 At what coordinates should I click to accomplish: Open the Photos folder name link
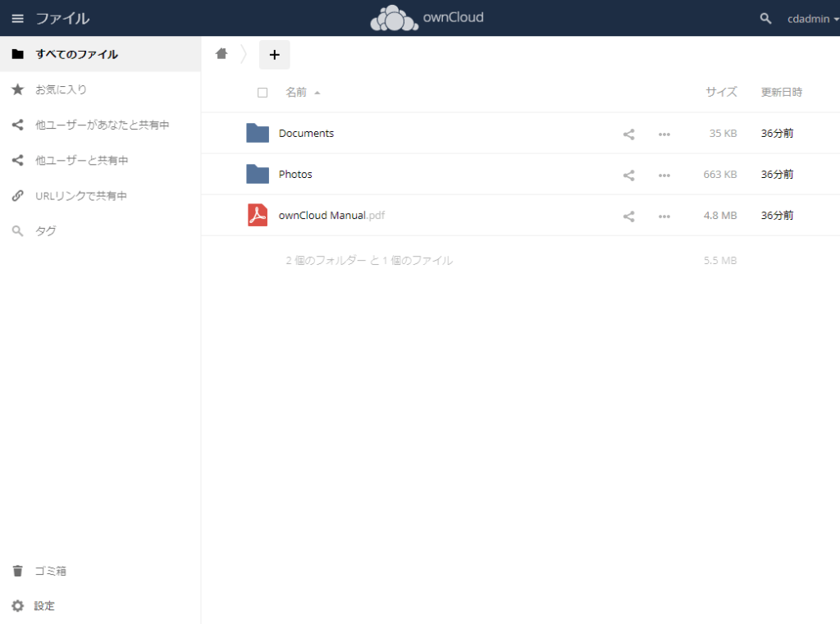295,174
